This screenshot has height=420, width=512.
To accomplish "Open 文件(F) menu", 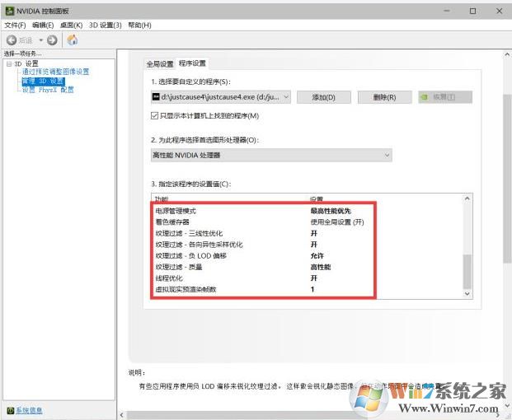I will tap(15, 25).
